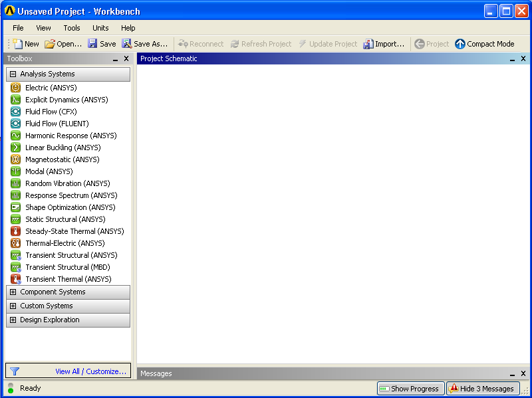Click the Response Spectrum (ANSYS) icon
This screenshot has height=398, width=532.
coord(15,195)
